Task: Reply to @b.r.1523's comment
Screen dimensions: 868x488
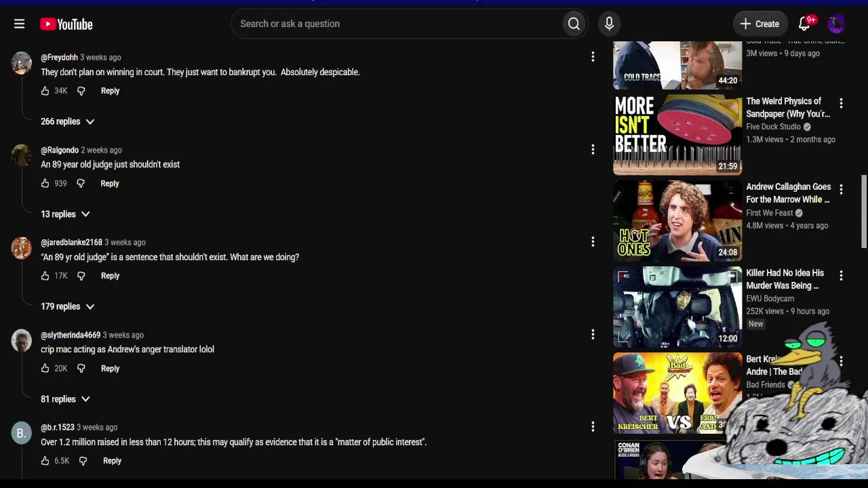Action: point(112,461)
